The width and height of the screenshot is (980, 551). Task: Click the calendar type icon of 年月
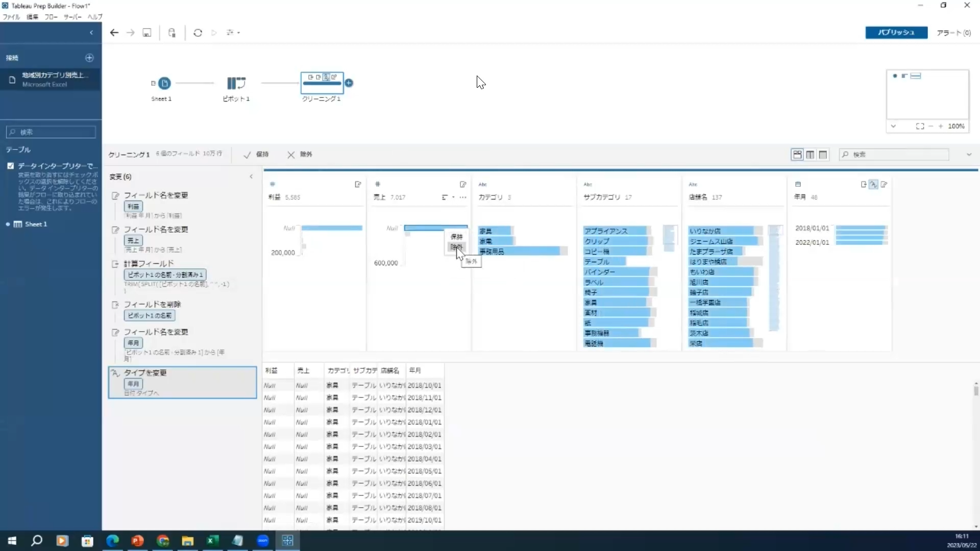[798, 184]
